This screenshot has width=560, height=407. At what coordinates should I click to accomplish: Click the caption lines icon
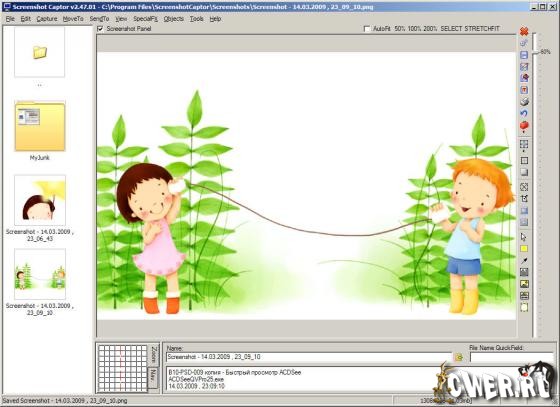[524, 296]
